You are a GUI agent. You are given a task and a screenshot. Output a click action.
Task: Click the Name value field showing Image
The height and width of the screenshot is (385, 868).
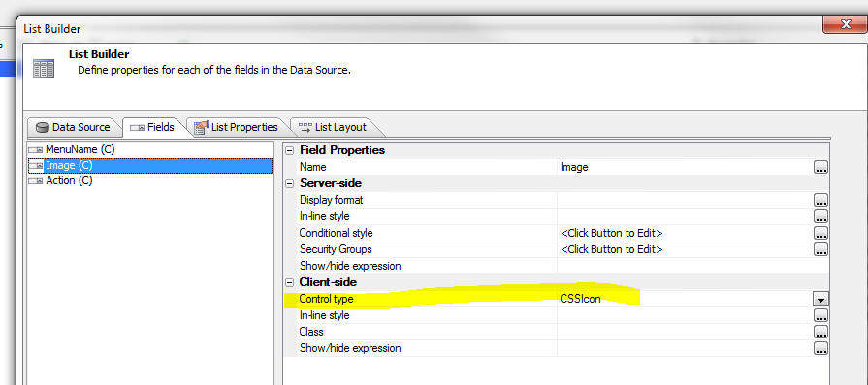pyautogui.click(x=685, y=167)
